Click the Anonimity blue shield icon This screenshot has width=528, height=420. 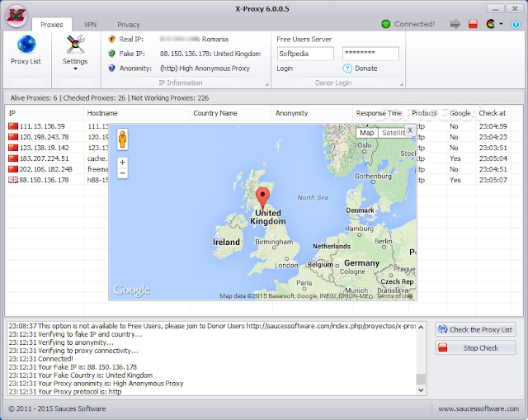coord(112,68)
